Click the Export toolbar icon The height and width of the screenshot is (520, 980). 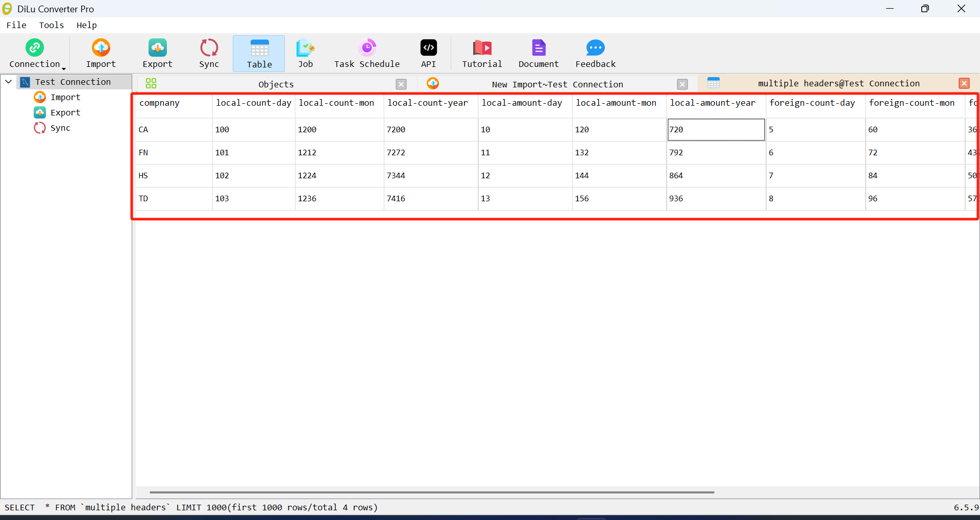(157, 53)
